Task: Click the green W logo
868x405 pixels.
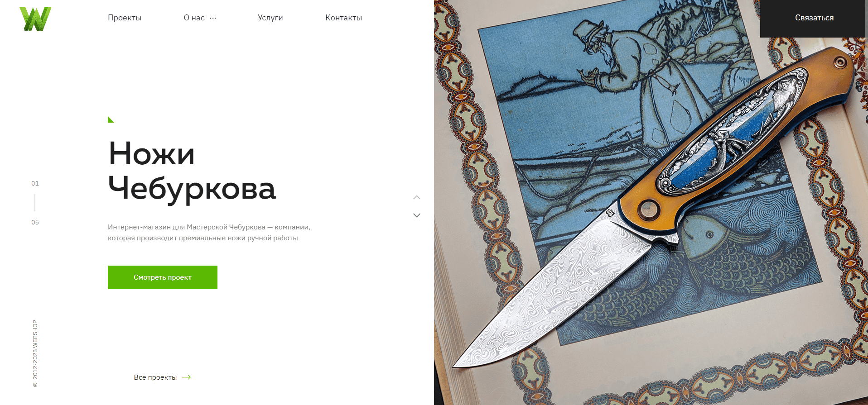Action: pyautogui.click(x=35, y=19)
